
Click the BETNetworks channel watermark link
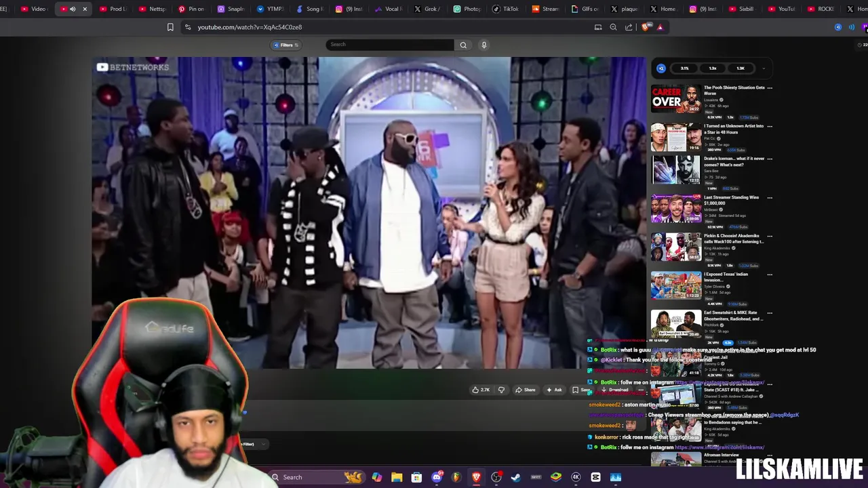[133, 67]
